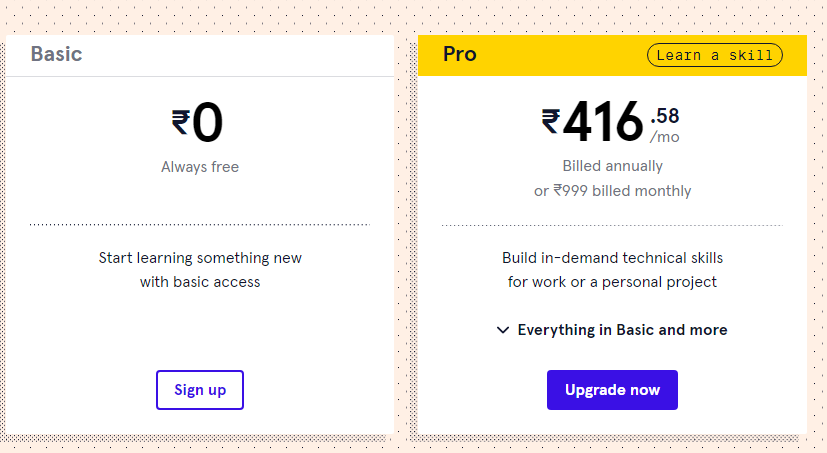Image resolution: width=827 pixels, height=453 pixels.
Task: Click the Always free text
Action: tap(200, 167)
